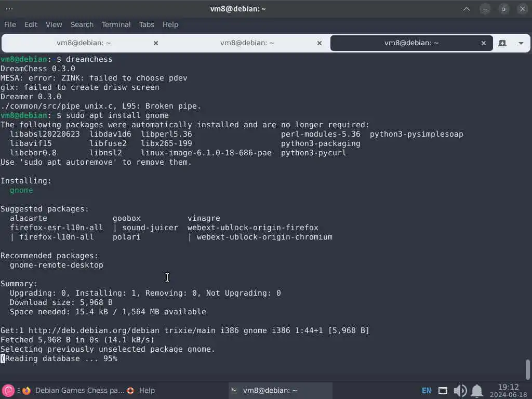
Task: Open the Debian applications menu
Action: [8, 391]
